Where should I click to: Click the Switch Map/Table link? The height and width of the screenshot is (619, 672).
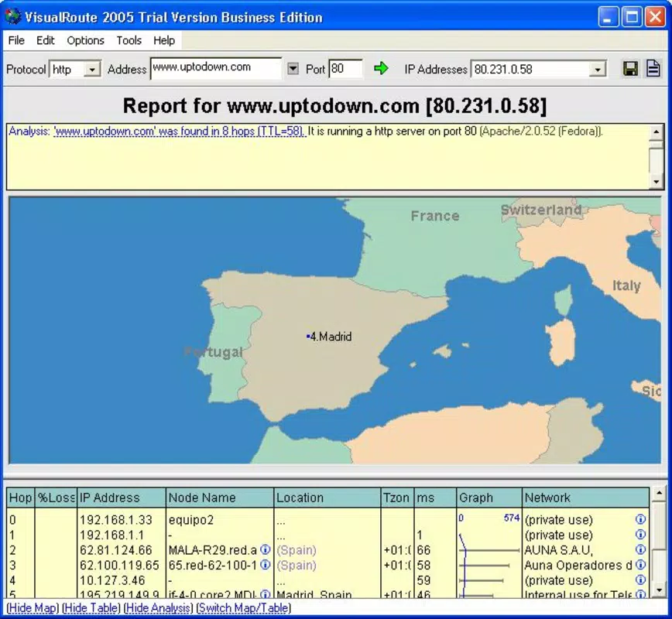point(243,608)
